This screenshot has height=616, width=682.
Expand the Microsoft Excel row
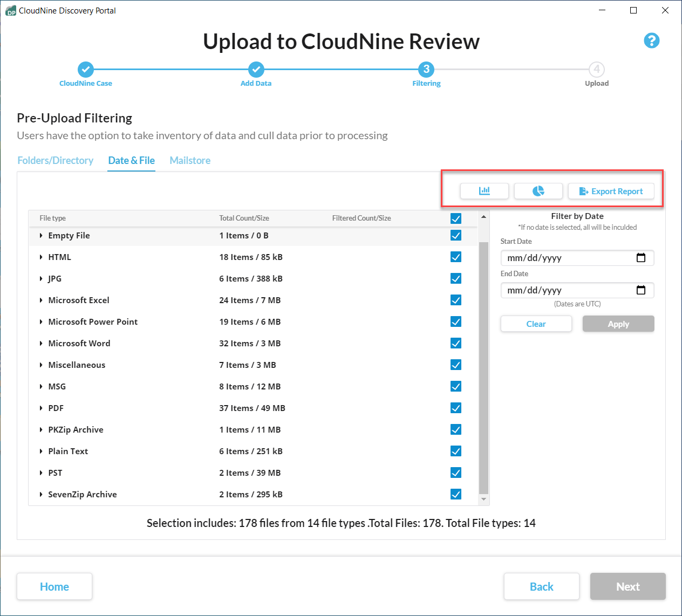pyautogui.click(x=41, y=300)
